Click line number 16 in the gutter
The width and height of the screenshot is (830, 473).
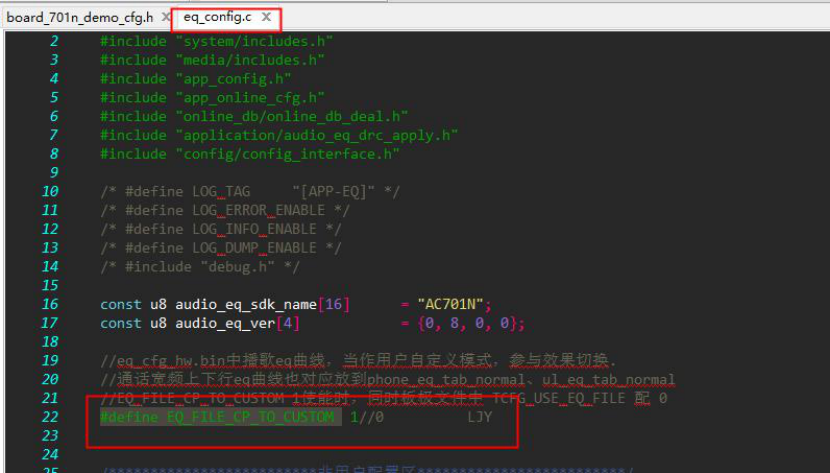click(x=50, y=304)
